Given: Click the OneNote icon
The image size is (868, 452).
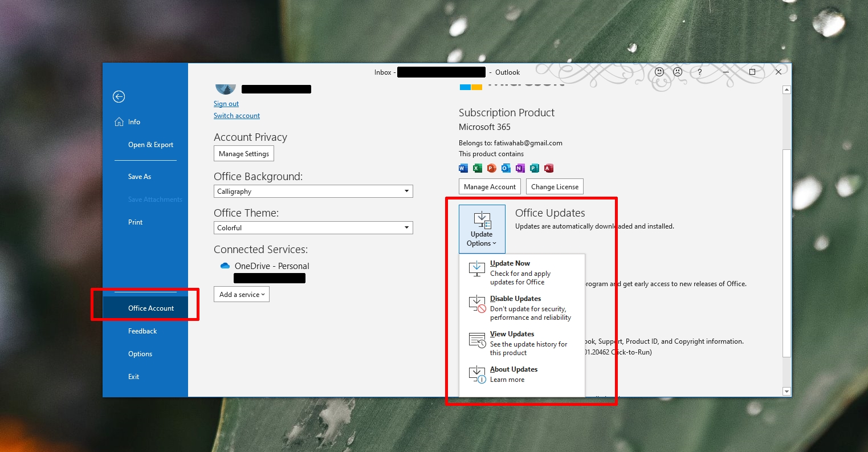Looking at the screenshot, I should pyautogui.click(x=520, y=168).
